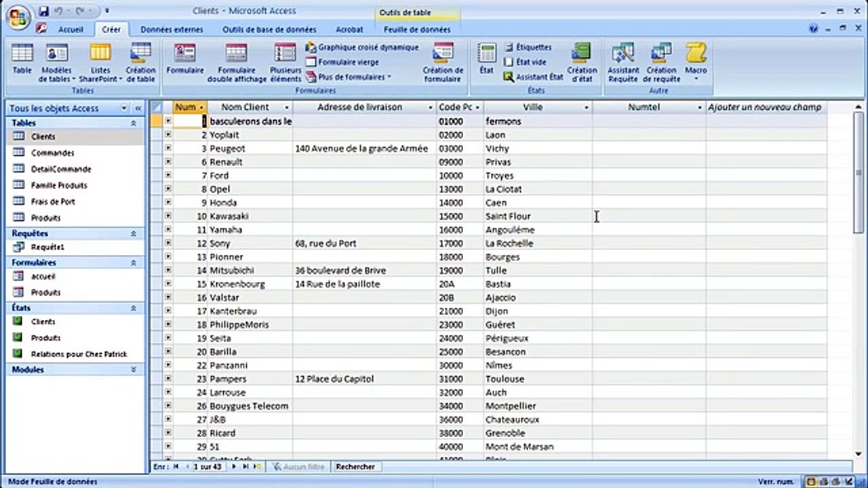This screenshot has width=868, height=488.
Task: Collapse the États group
Action: (x=134, y=308)
